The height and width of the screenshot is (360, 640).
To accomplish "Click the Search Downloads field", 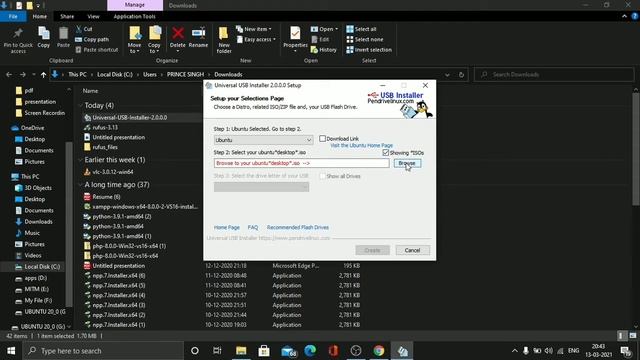I will coord(554,75).
